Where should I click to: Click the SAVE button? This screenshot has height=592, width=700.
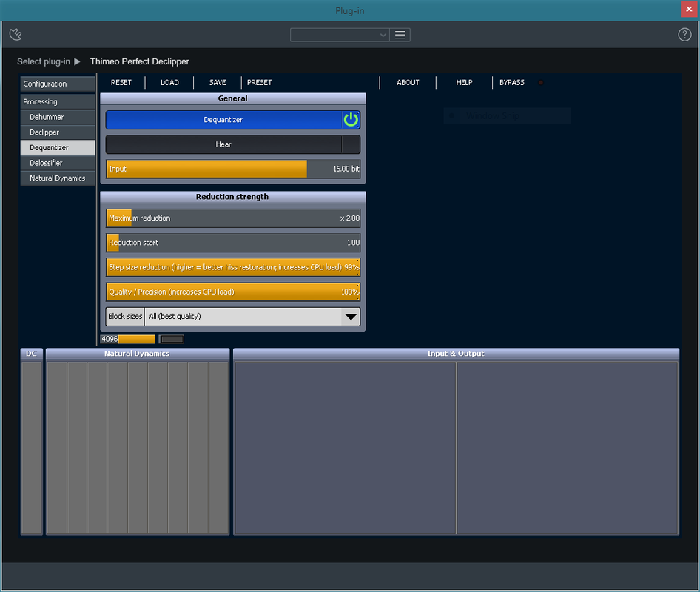click(218, 83)
